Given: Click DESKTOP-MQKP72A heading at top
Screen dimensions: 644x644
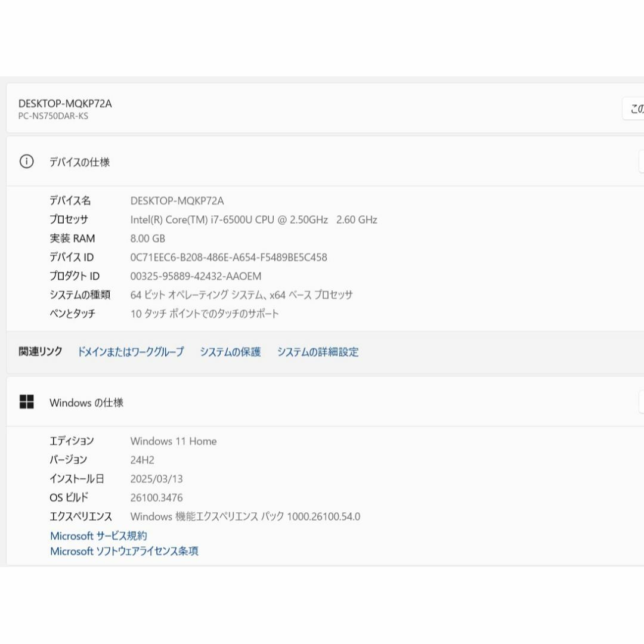Looking at the screenshot, I should (65, 104).
